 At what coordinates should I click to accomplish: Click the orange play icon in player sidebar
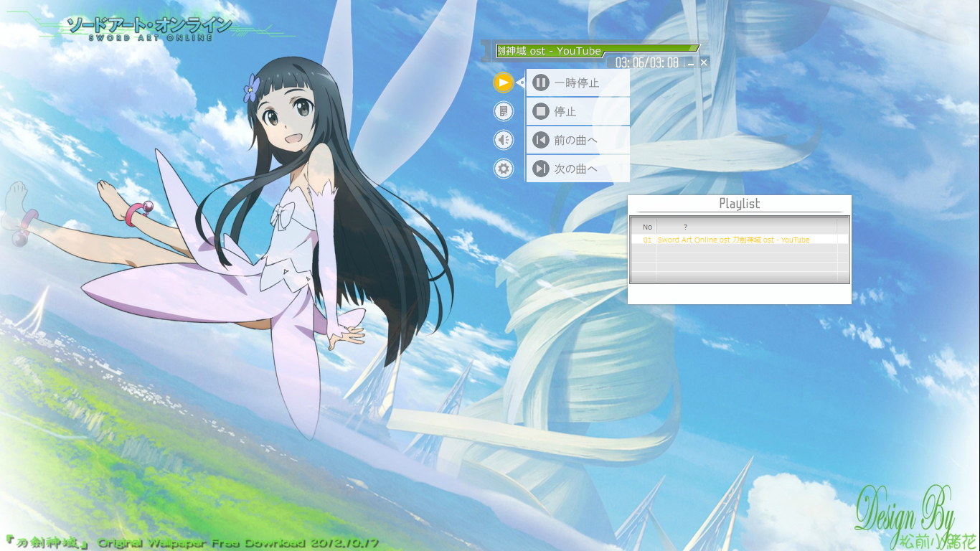click(x=504, y=83)
